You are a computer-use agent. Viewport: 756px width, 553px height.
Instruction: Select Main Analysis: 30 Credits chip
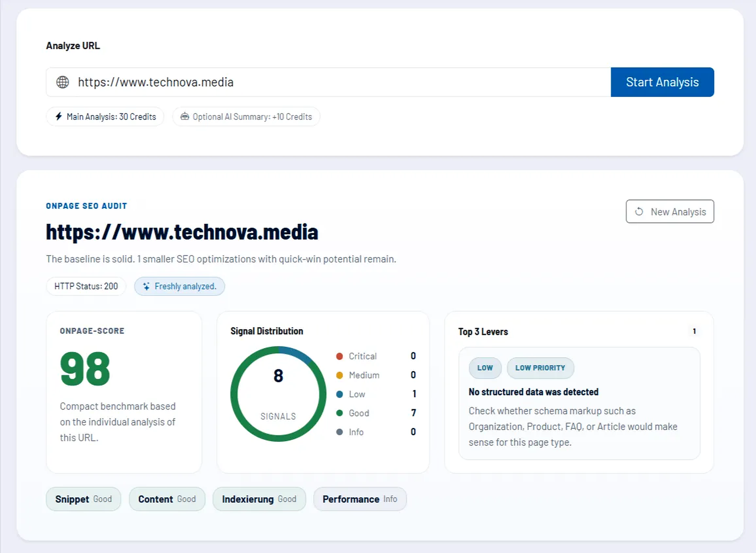pos(105,116)
